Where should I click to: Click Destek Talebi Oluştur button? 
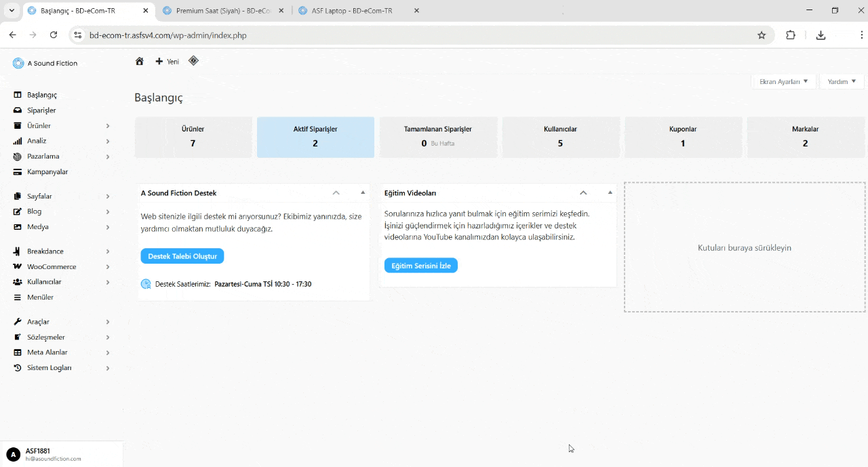coord(182,256)
